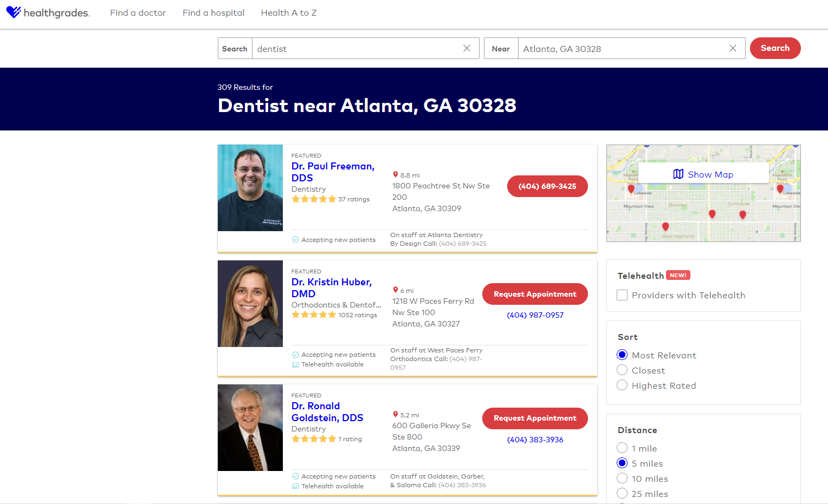Viewport: 828px width, 504px height.
Task: Click the Healthgrades heart logo
Action: pyautogui.click(x=14, y=12)
